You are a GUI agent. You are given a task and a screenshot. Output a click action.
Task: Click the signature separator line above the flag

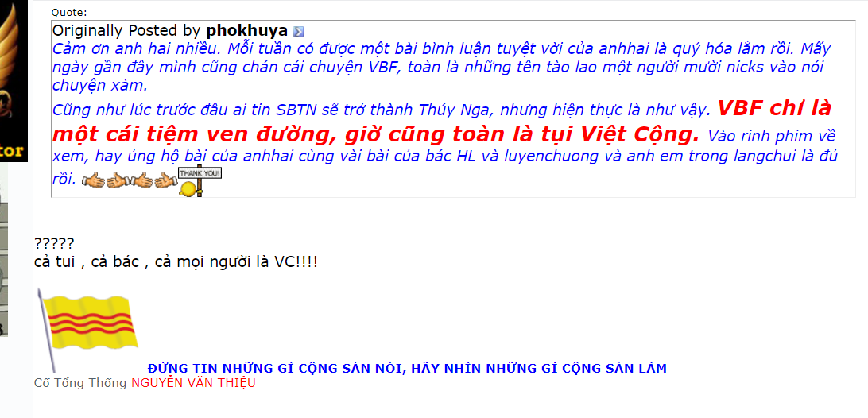click(104, 282)
